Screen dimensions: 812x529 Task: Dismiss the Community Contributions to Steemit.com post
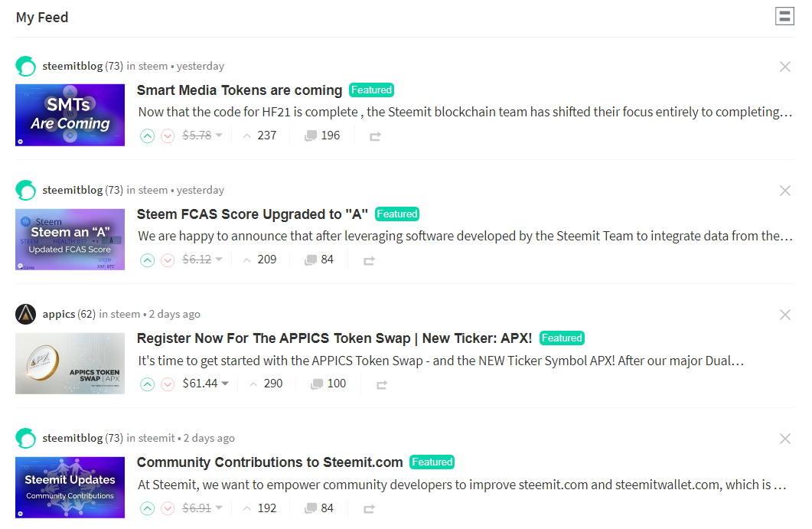[785, 439]
